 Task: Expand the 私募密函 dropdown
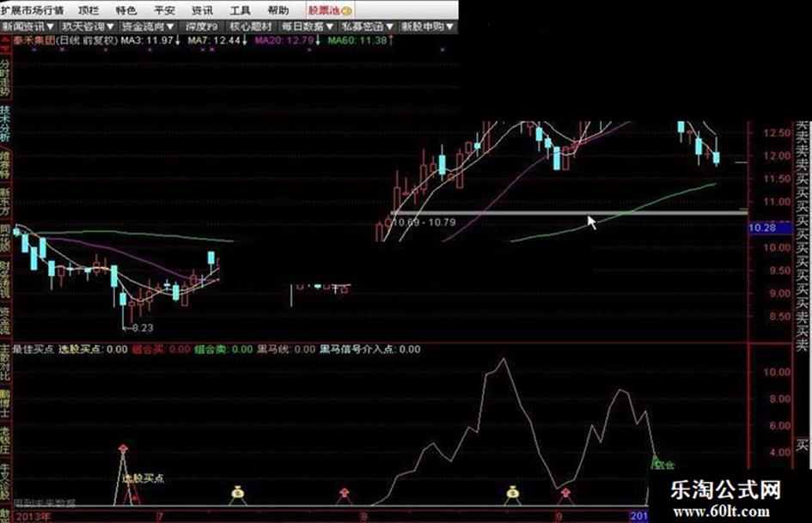click(x=367, y=26)
